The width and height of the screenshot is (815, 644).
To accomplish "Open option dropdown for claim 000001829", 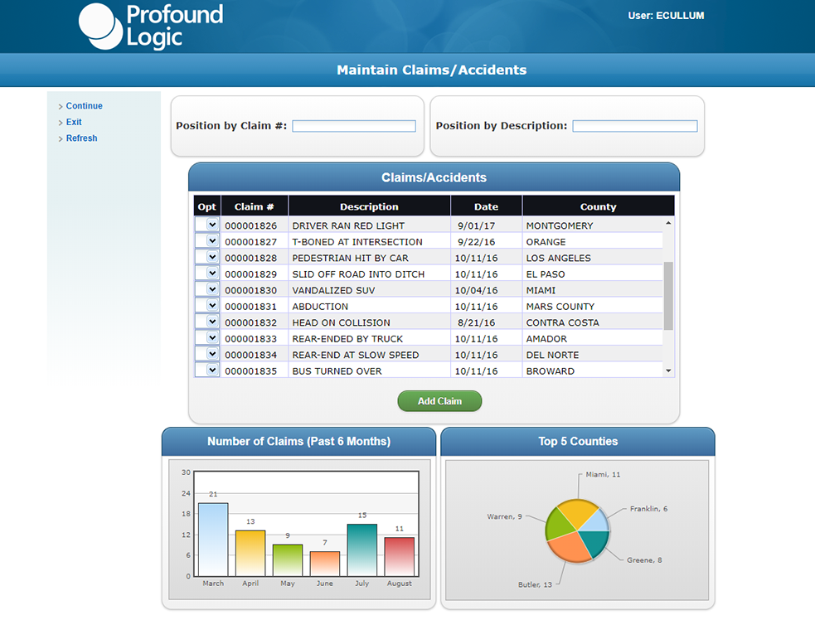I will click(x=207, y=273).
